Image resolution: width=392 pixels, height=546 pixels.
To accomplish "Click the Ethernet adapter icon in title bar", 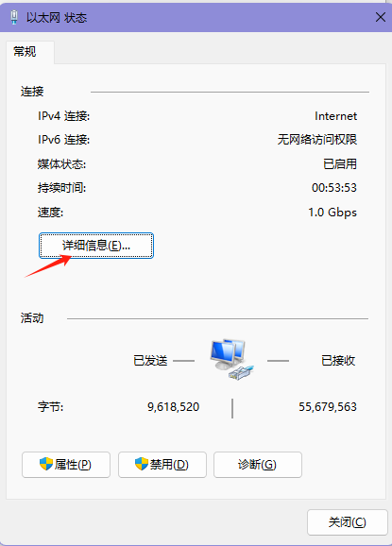I will [x=14, y=17].
